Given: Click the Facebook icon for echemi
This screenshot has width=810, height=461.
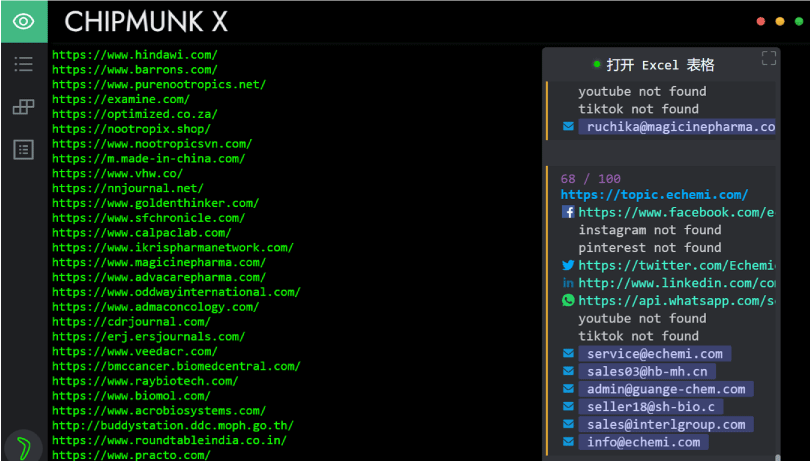Looking at the screenshot, I should point(568,212).
